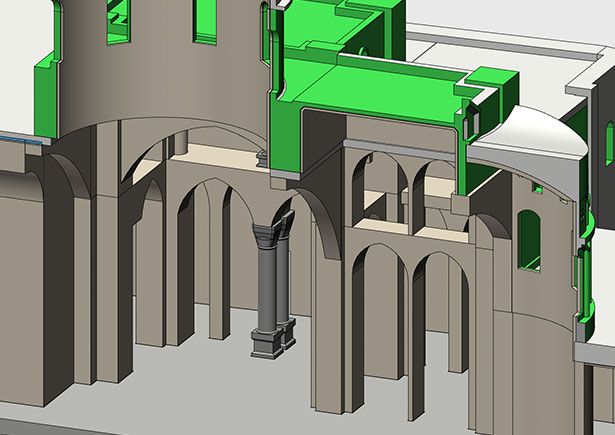Select the stepped base of gray column
The width and height of the screenshot is (615, 435).
270,345
